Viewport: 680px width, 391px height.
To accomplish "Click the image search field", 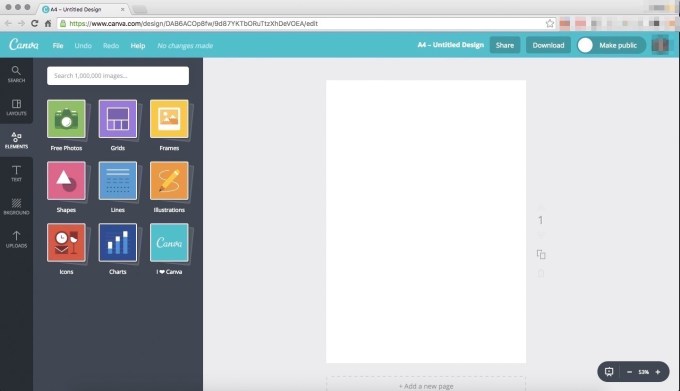I will pos(118,76).
